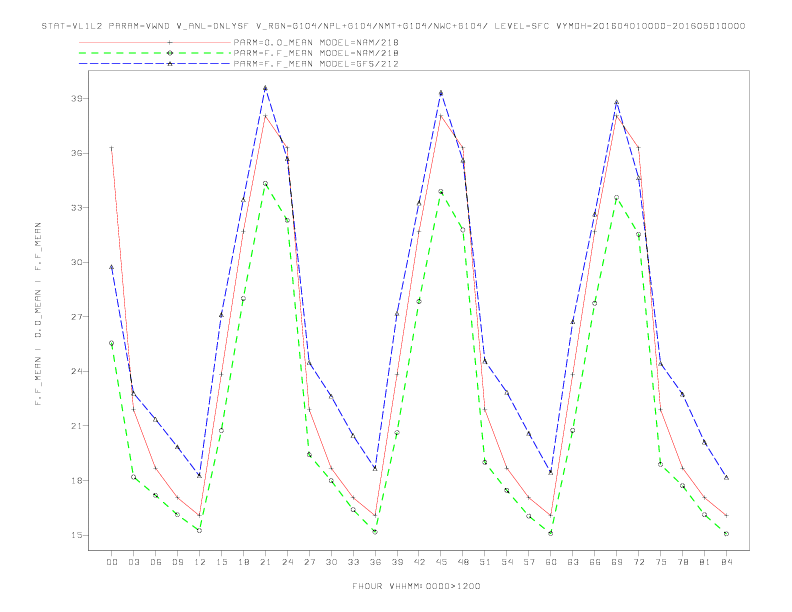Click x-axis forecast hour label 03
The width and height of the screenshot is (792, 612).
pyautogui.click(x=133, y=562)
